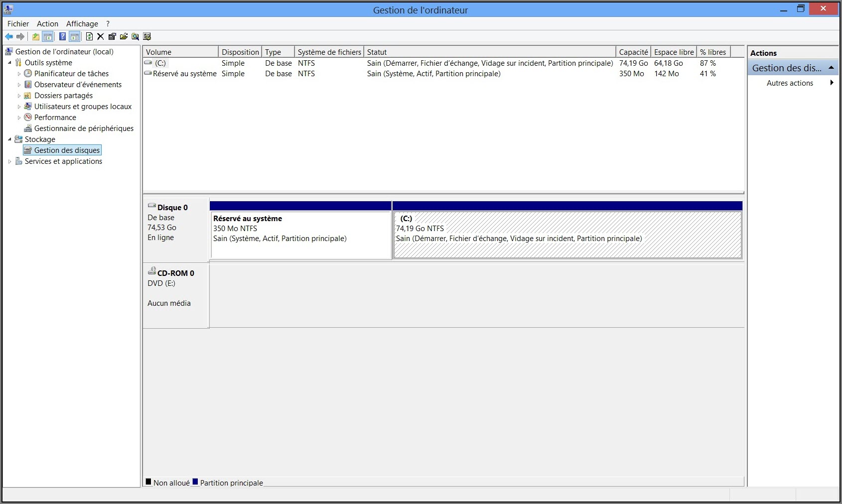
Task: Sort volumes by the Capacité column header
Action: [x=633, y=52]
